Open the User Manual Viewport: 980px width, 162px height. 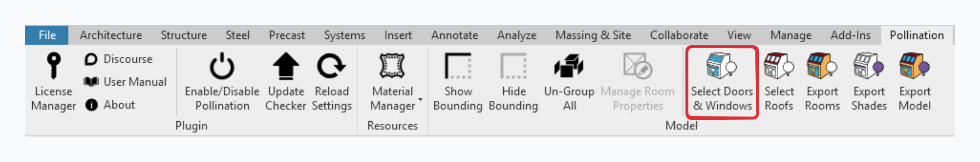[125, 82]
